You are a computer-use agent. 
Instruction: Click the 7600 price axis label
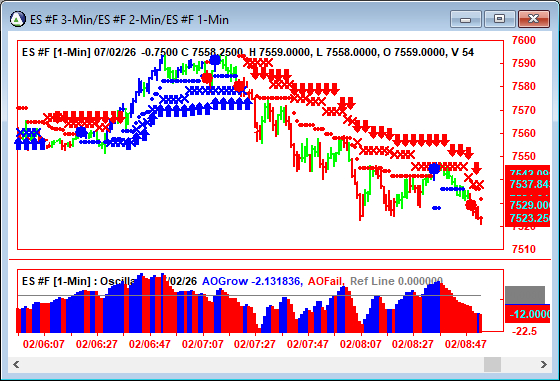coord(524,40)
